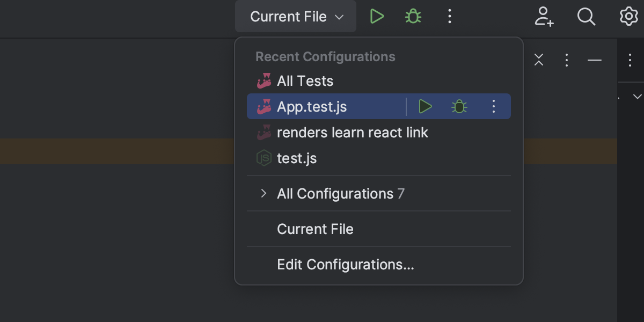The height and width of the screenshot is (322, 644).
Task: Switch to the Current File configuration
Action: click(315, 229)
